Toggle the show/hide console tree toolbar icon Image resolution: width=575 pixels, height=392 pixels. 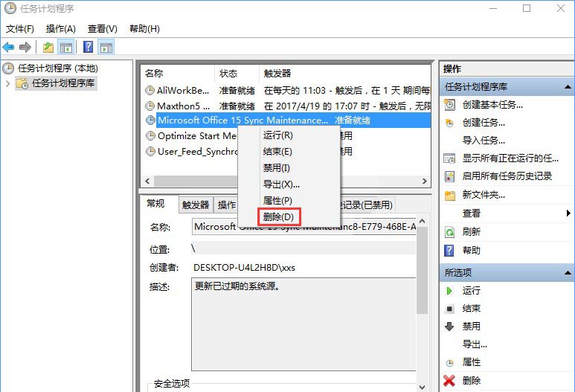[x=67, y=48]
